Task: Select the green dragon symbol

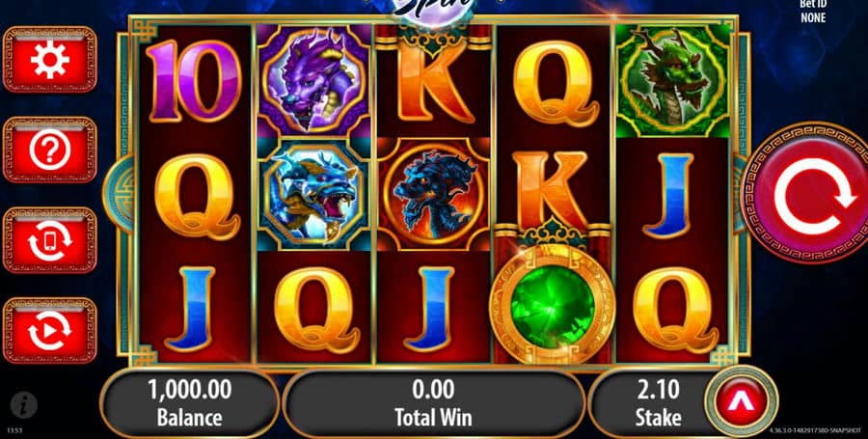Action: coord(673,81)
